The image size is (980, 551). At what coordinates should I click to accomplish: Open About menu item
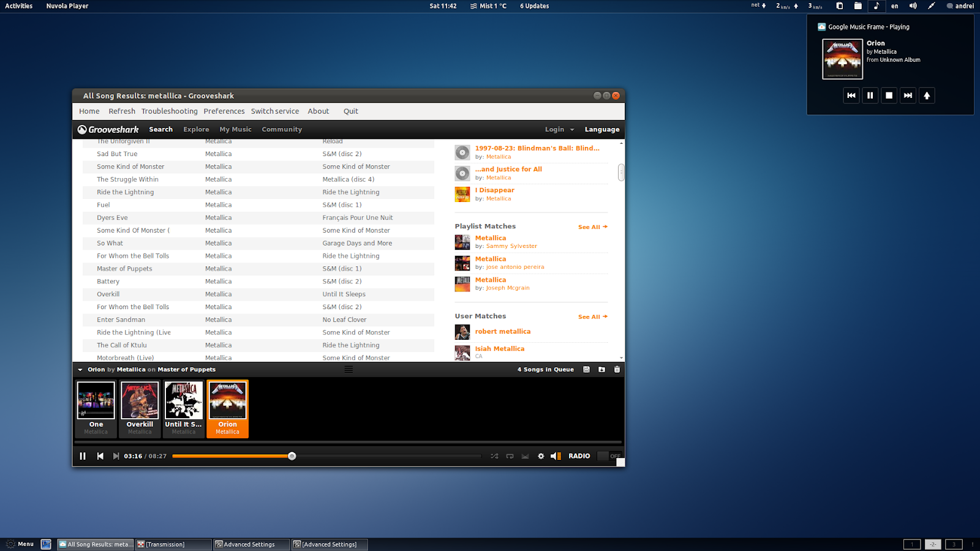[x=318, y=111]
